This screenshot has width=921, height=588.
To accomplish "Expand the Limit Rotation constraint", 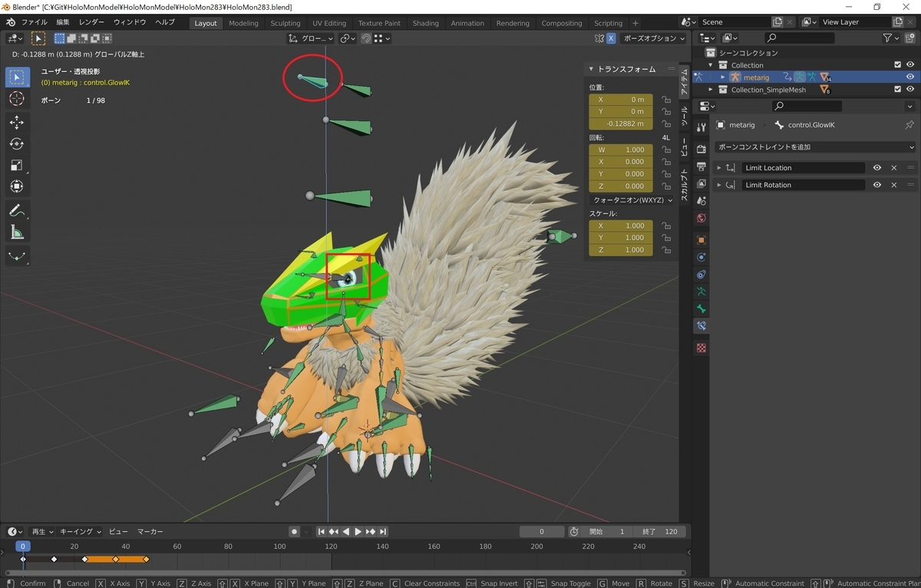I will [719, 185].
